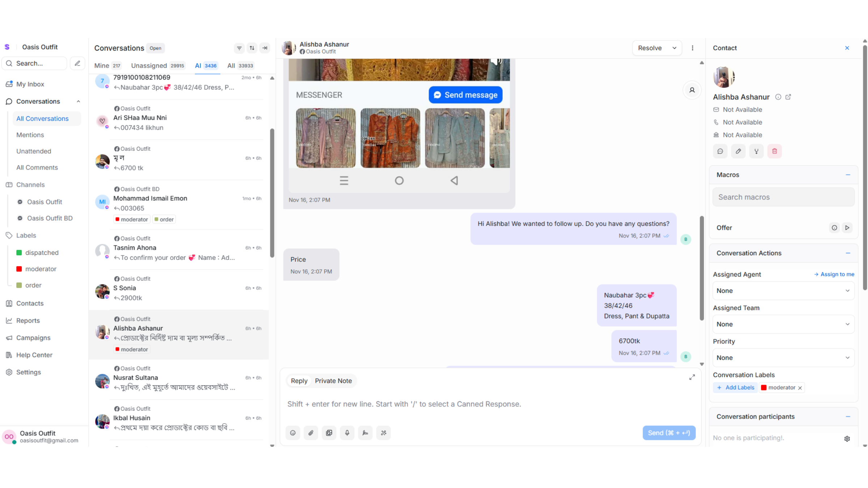Click the attach file paperclip icon

(x=311, y=433)
